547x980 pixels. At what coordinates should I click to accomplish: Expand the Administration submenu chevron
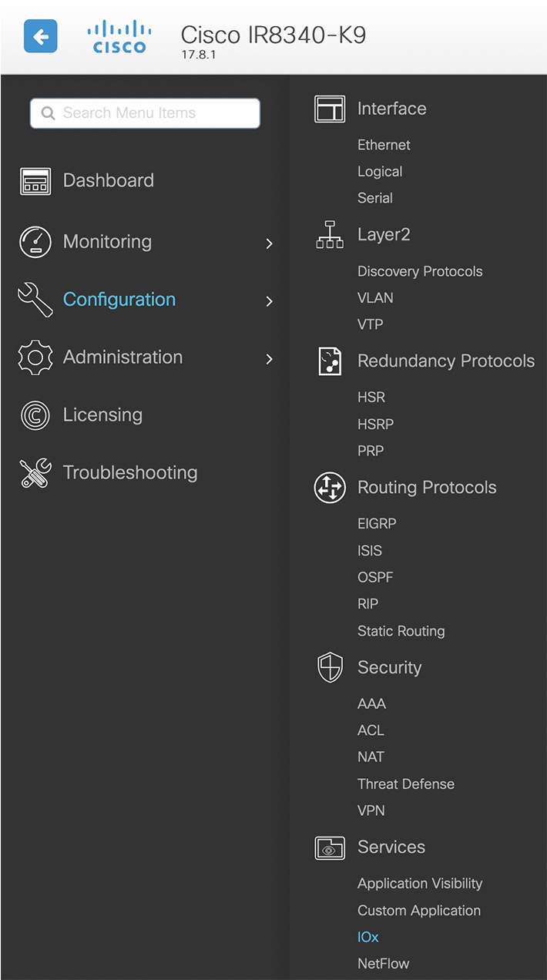coord(269,359)
